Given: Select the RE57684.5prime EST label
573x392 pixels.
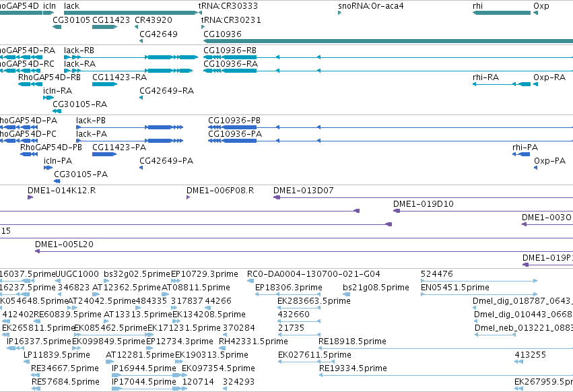Looking at the screenshot, I should (65, 382).
